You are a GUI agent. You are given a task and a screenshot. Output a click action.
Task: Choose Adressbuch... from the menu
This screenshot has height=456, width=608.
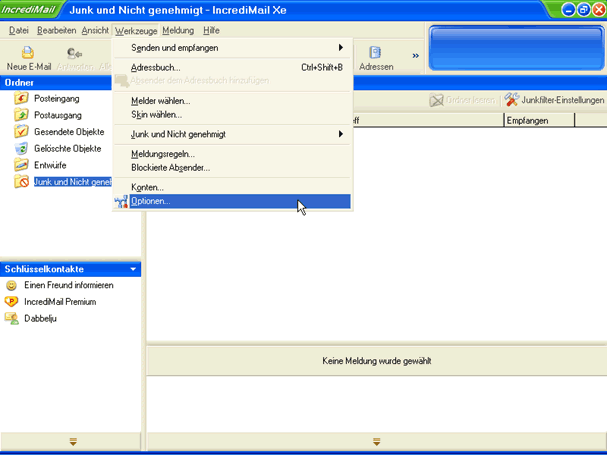(233, 67)
